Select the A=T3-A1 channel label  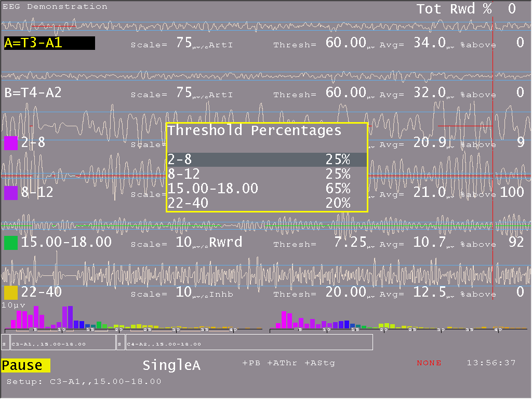coord(49,43)
